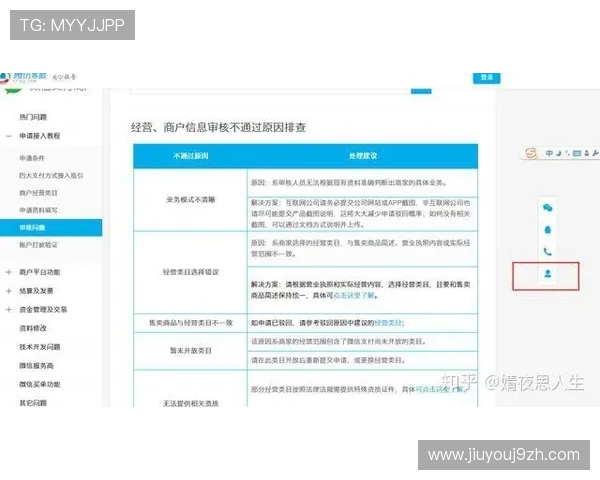Open 资料修改 in the sidebar
Image resolution: width=600 pixels, height=480 pixels.
[33, 328]
